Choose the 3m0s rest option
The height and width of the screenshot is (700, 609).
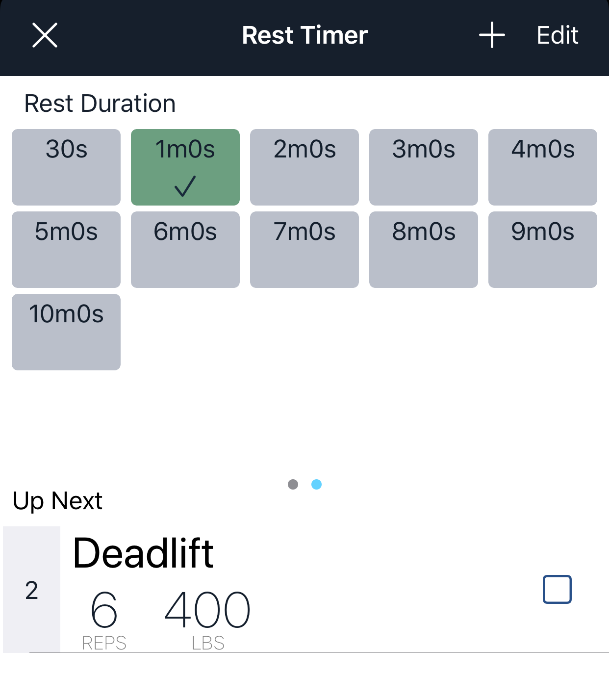point(423,167)
